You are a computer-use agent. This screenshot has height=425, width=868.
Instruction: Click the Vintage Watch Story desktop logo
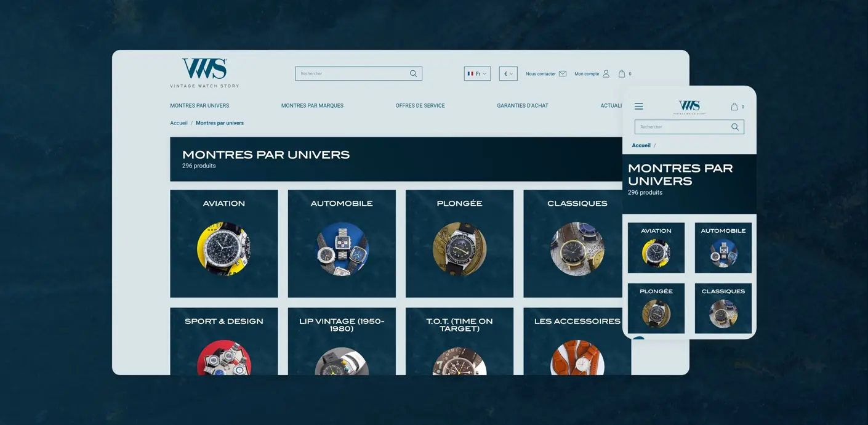click(x=204, y=73)
